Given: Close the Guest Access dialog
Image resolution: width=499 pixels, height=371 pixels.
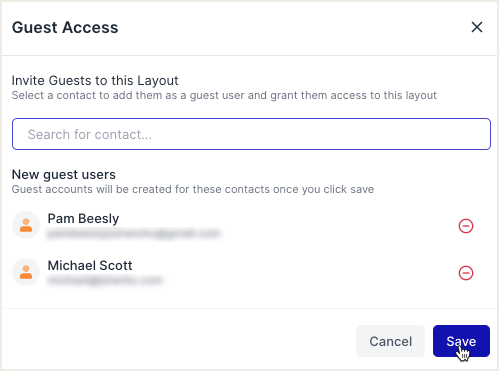Looking at the screenshot, I should 477,27.
